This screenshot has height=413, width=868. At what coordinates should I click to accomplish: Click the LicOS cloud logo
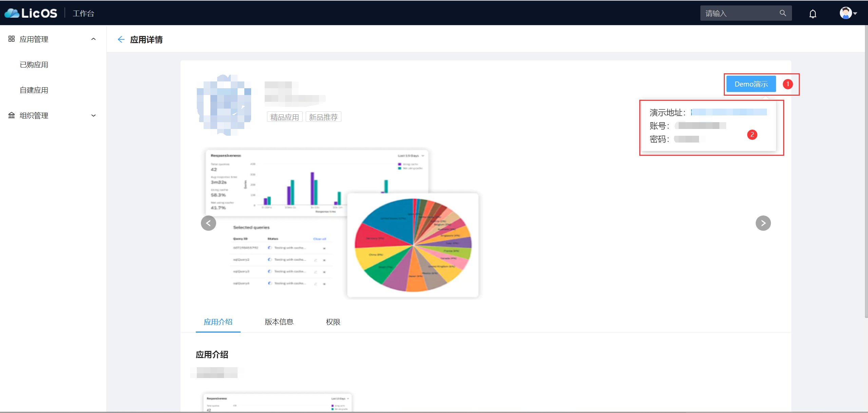[x=31, y=13]
